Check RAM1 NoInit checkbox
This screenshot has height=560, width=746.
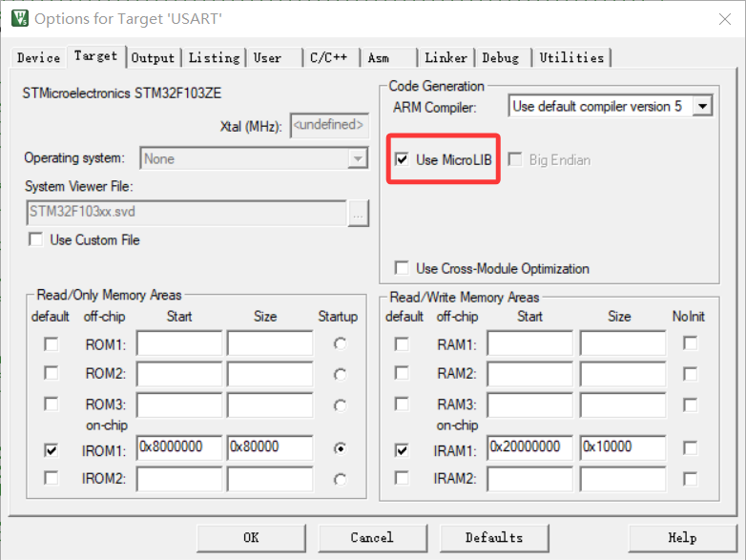691,343
